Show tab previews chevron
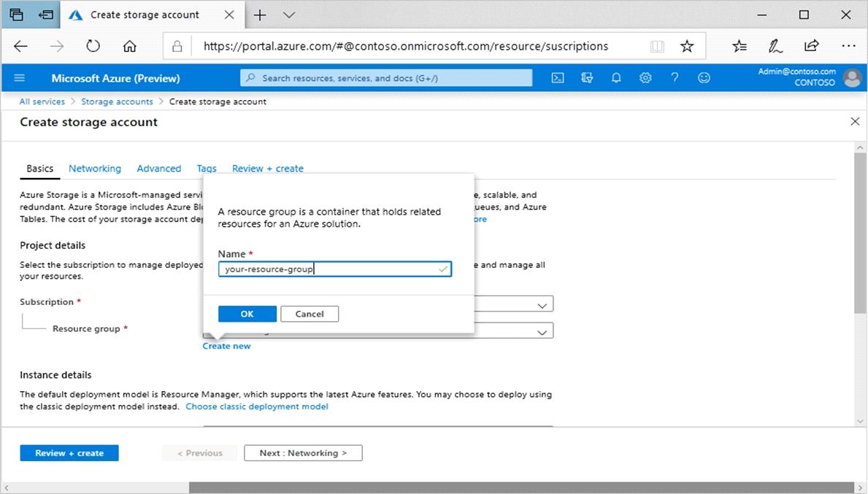 pyautogui.click(x=289, y=15)
